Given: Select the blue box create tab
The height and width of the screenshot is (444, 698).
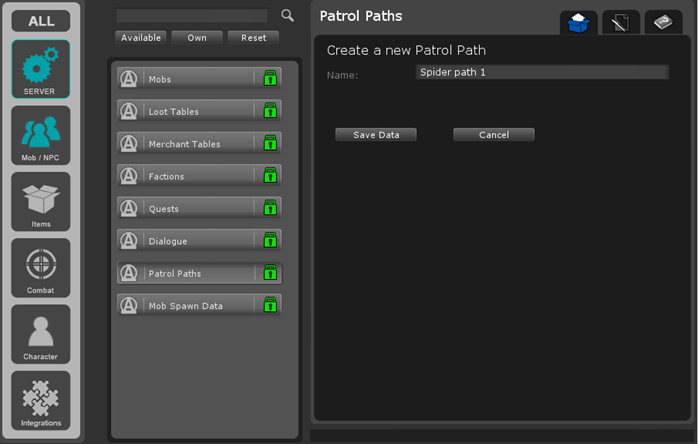Looking at the screenshot, I should [x=578, y=23].
